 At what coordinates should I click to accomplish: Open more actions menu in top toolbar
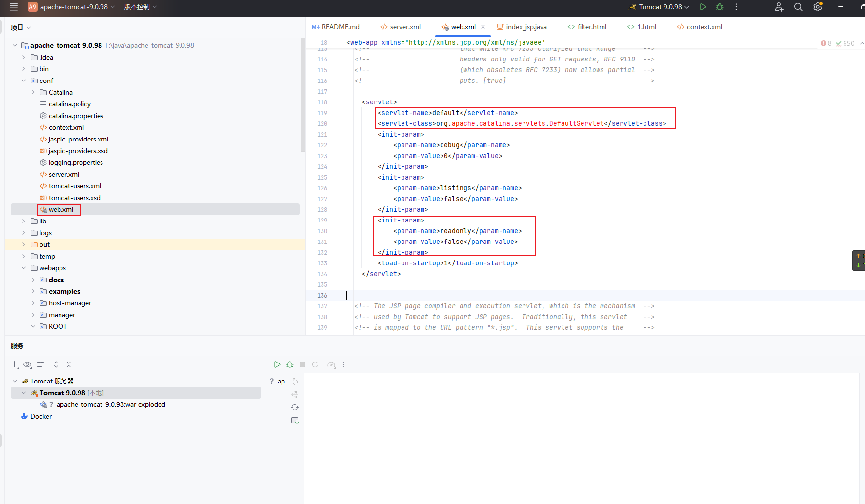coord(736,7)
